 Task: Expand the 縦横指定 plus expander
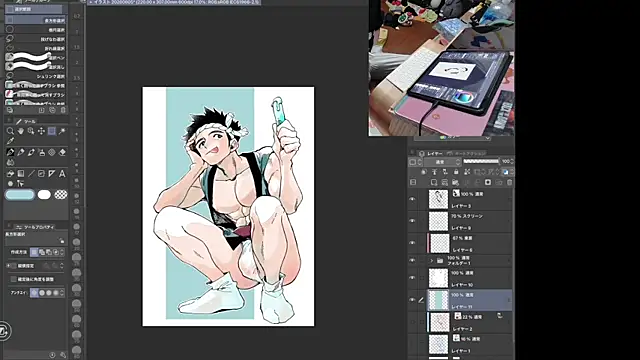tap(8, 266)
